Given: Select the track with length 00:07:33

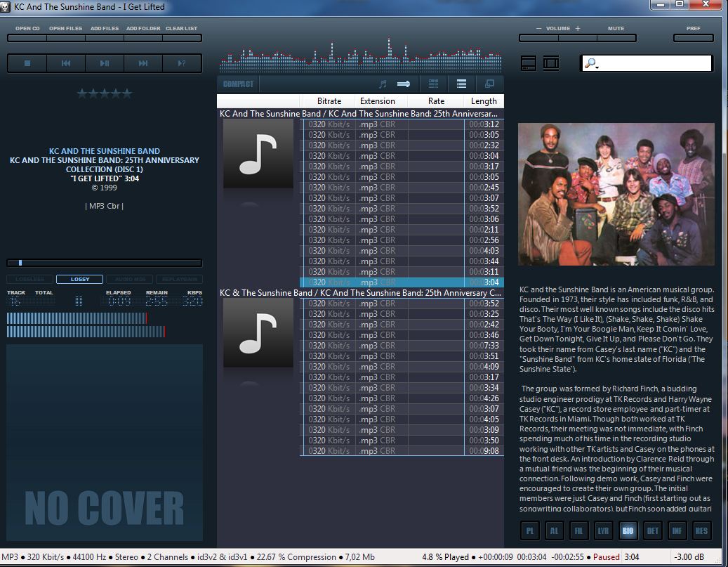Looking at the screenshot, I should 402,345.
